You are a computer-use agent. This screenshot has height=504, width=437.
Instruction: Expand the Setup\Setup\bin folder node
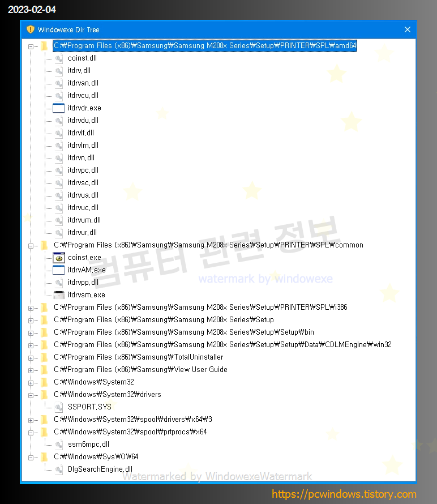(x=31, y=333)
